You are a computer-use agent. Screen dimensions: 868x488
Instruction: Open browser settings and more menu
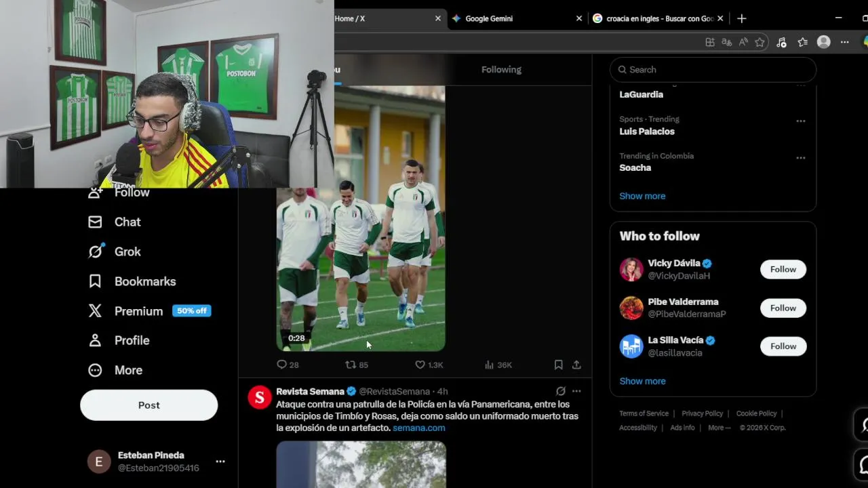[x=844, y=42]
